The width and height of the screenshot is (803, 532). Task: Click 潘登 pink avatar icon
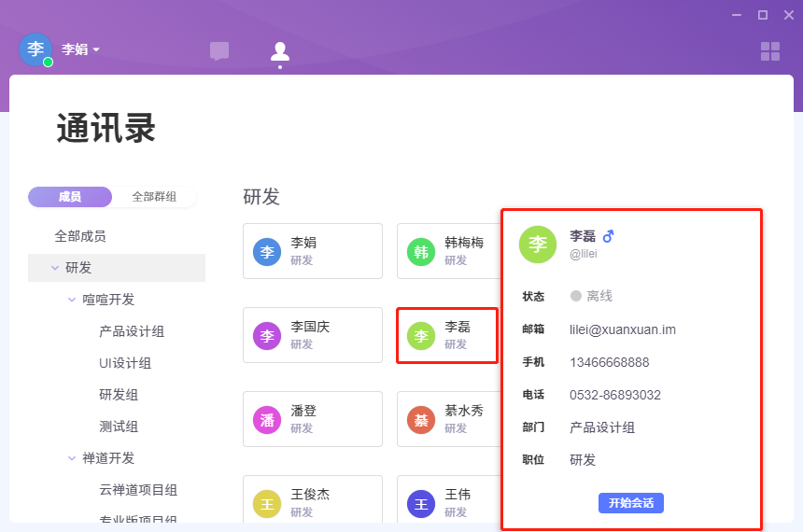(x=267, y=419)
